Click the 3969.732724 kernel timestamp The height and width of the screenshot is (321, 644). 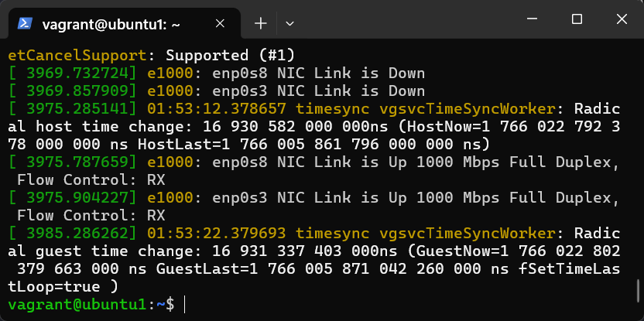click(75, 73)
